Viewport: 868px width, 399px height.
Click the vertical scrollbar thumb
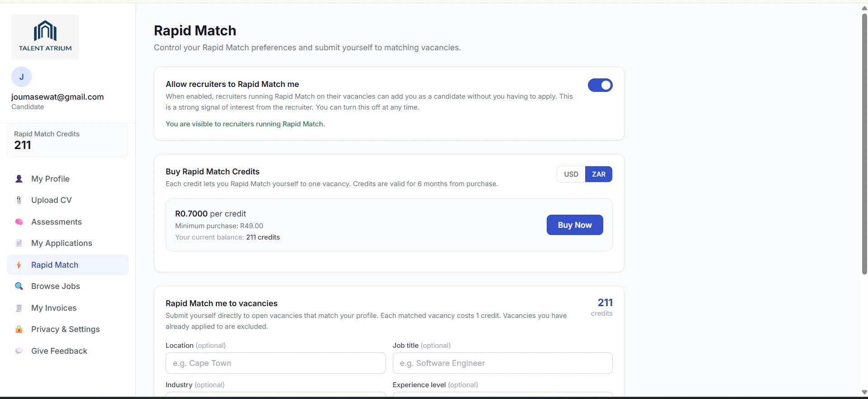pos(864,144)
